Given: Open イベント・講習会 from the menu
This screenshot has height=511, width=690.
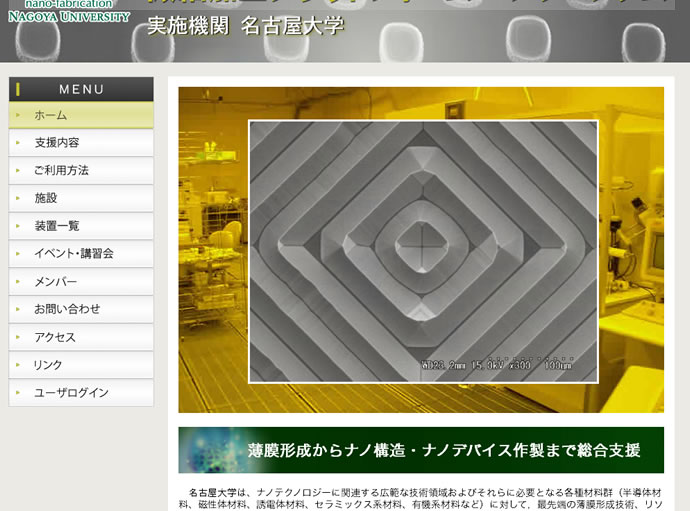Looking at the screenshot, I should (x=74, y=254).
